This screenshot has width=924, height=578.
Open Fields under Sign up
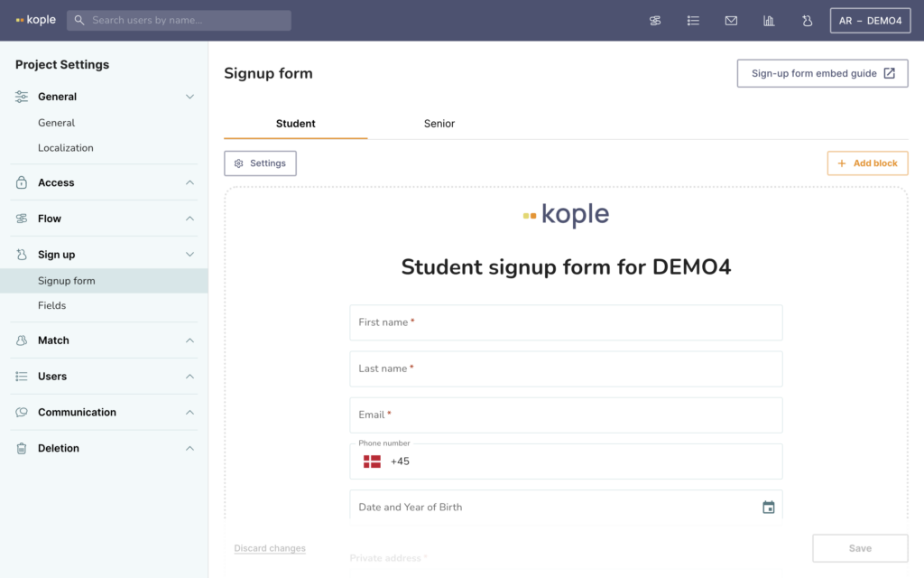click(51, 305)
